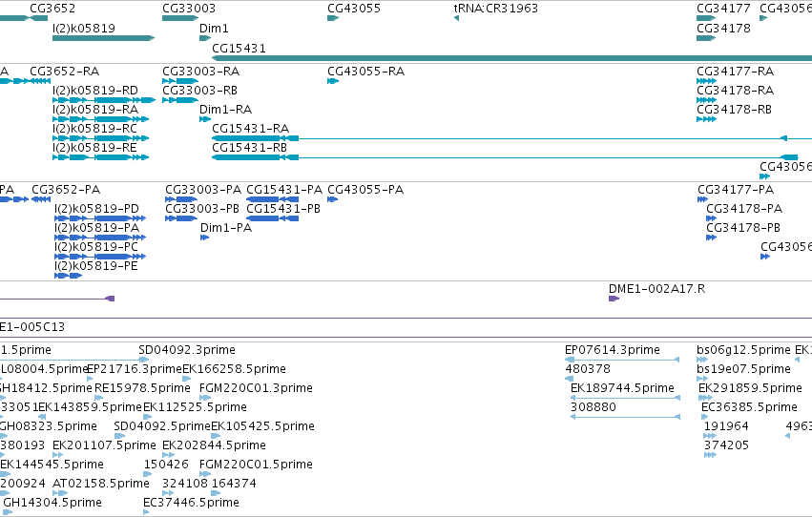Select the l(2)k05819 gene feature
This screenshot has width=812, height=517.
tap(104, 38)
